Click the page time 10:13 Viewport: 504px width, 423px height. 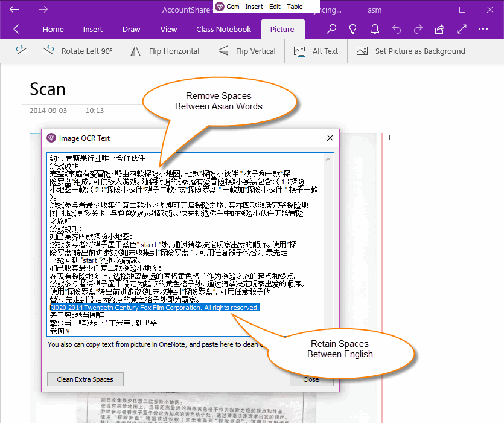coord(95,111)
